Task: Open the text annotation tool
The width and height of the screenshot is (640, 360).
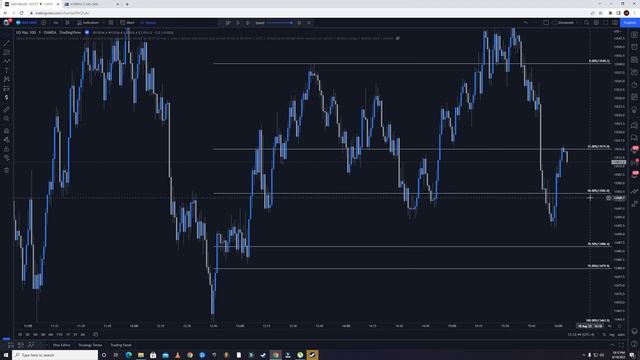Action: tap(7, 70)
